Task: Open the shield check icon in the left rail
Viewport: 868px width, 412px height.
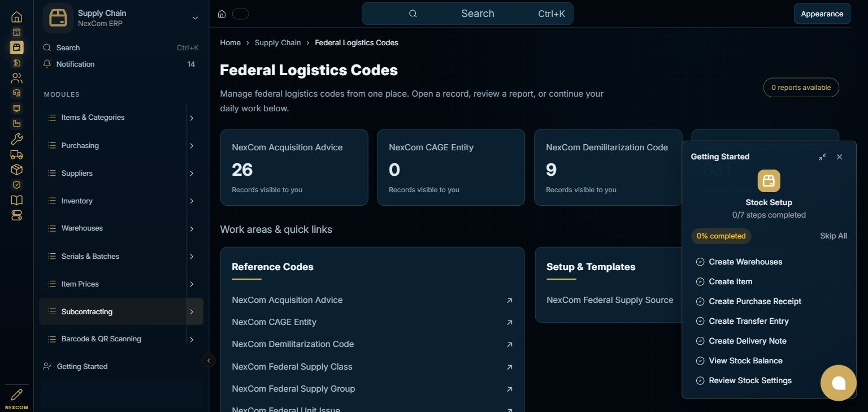Action: [x=17, y=185]
